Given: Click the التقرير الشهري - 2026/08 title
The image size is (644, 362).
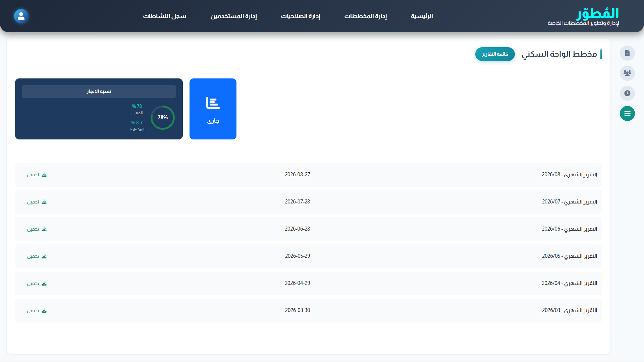Looking at the screenshot, I should click(570, 175).
